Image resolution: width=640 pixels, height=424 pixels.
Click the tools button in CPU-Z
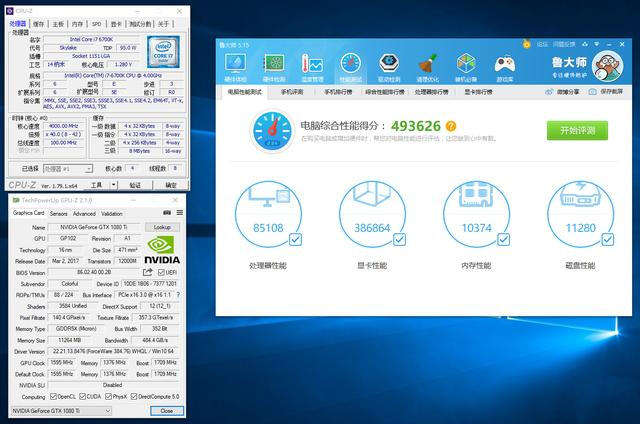(x=96, y=185)
